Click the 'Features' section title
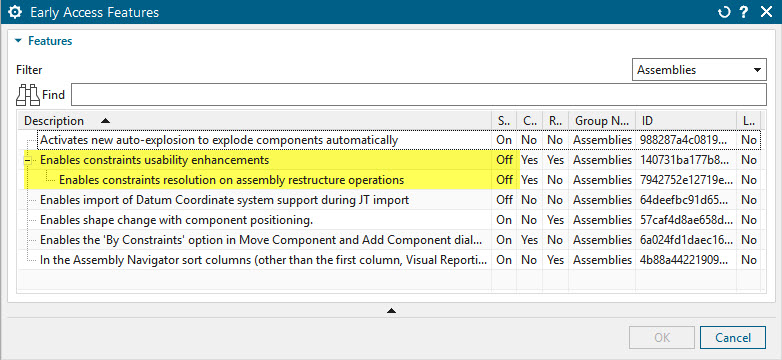The image size is (782, 360). click(x=50, y=41)
